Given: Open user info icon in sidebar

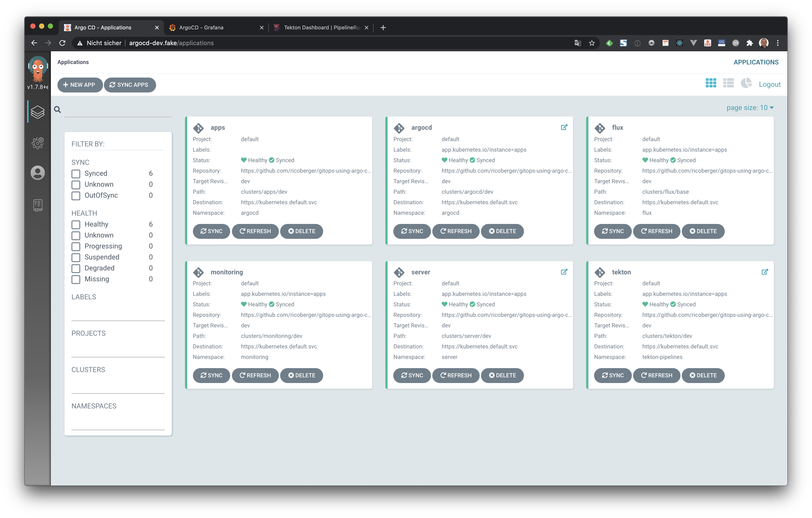Looking at the screenshot, I should click(x=37, y=173).
